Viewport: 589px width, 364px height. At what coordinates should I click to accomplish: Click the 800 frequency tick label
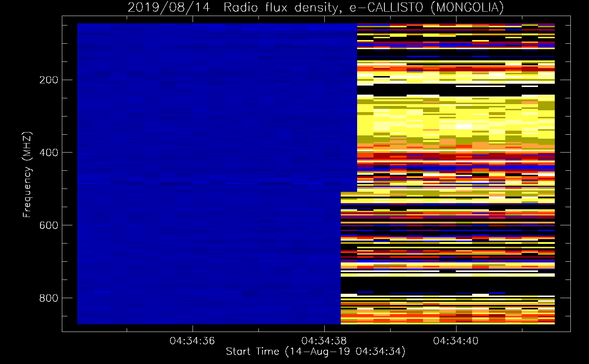(x=49, y=298)
